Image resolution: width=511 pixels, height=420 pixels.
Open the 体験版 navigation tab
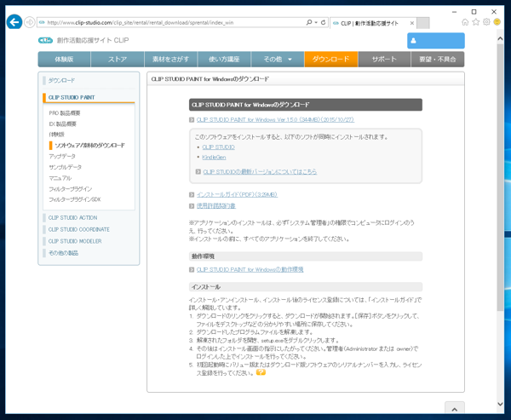64,60
